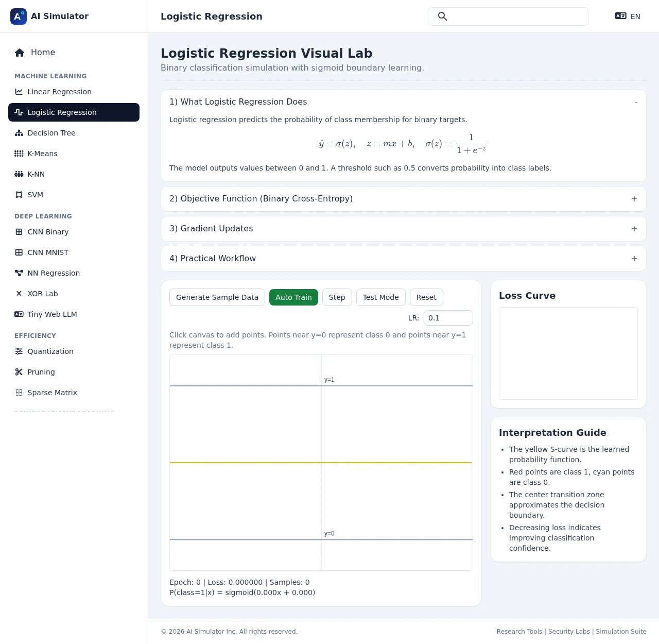The width and height of the screenshot is (659, 644).
Task: Click the Quantization sliders icon
Action: coord(19,351)
